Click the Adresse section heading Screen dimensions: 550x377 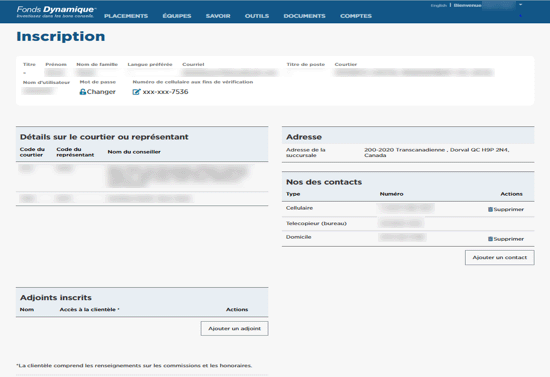coord(304,137)
